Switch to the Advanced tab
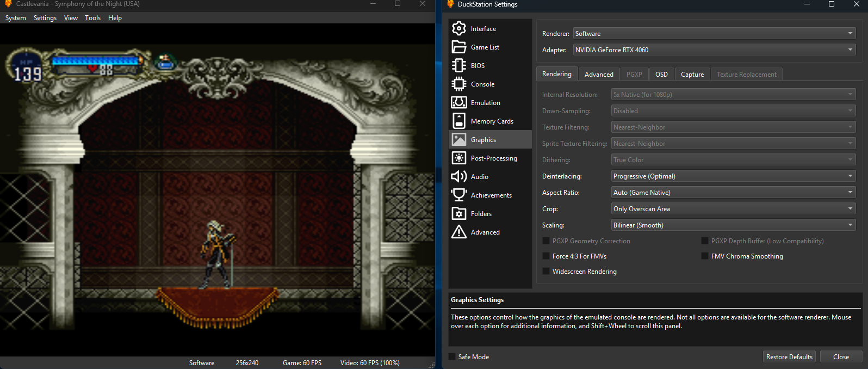Viewport: 868px width, 369px height. (x=599, y=75)
